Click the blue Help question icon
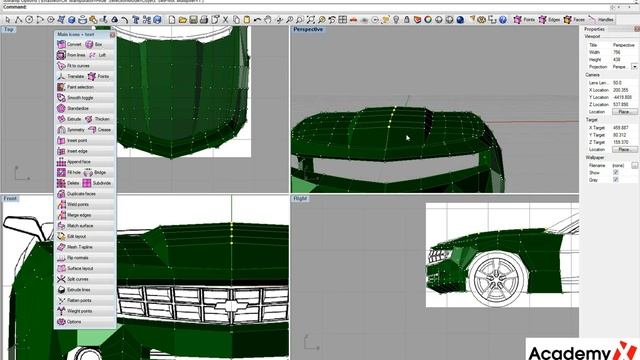 503,19
